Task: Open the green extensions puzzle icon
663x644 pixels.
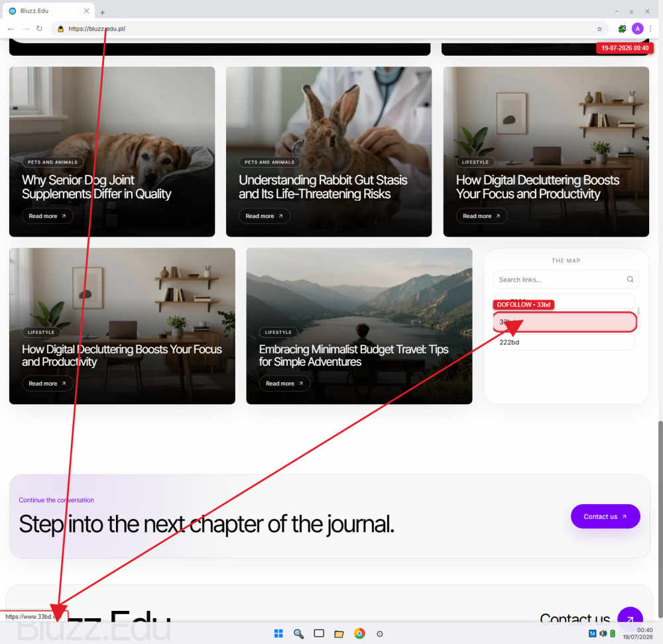Action: (x=622, y=28)
